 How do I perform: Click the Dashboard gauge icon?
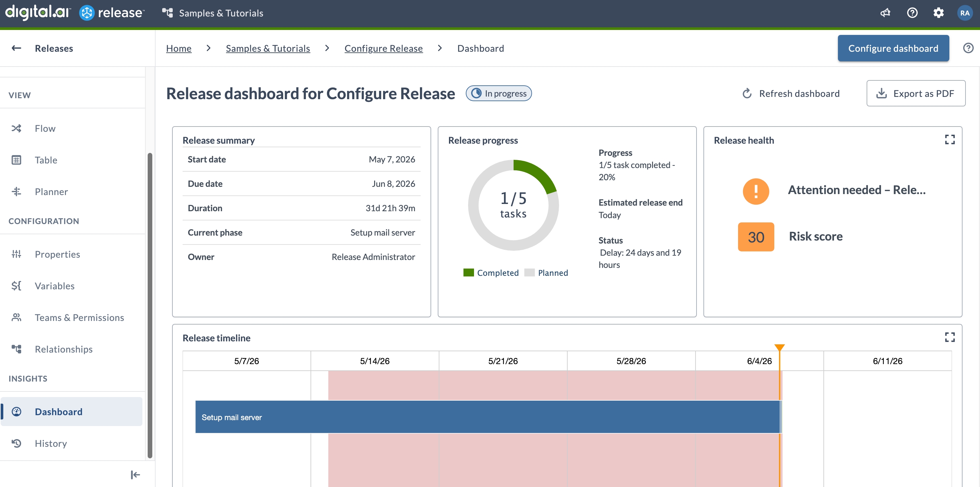click(16, 412)
